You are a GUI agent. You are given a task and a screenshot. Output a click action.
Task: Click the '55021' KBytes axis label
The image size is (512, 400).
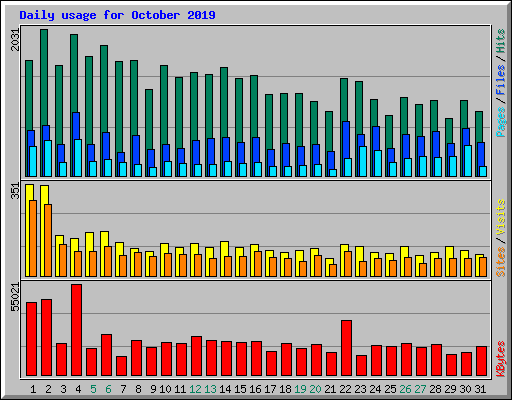[15, 297]
